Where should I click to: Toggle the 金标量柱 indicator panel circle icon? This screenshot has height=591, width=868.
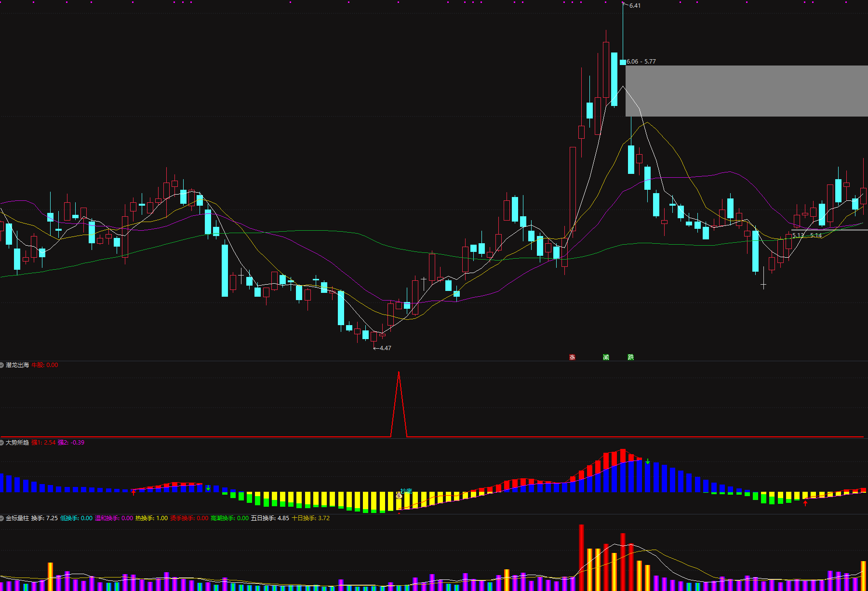click(2, 518)
